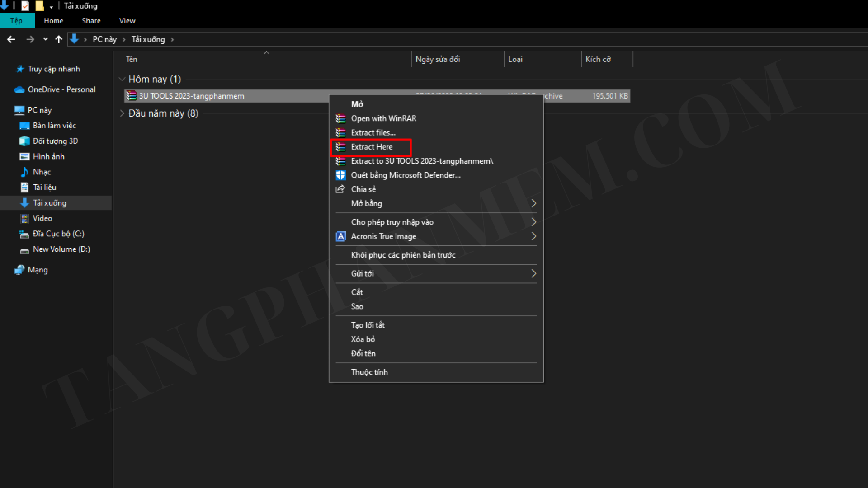Expand the Đầu năm nay group
This screenshot has width=868, height=488.
coord(122,113)
